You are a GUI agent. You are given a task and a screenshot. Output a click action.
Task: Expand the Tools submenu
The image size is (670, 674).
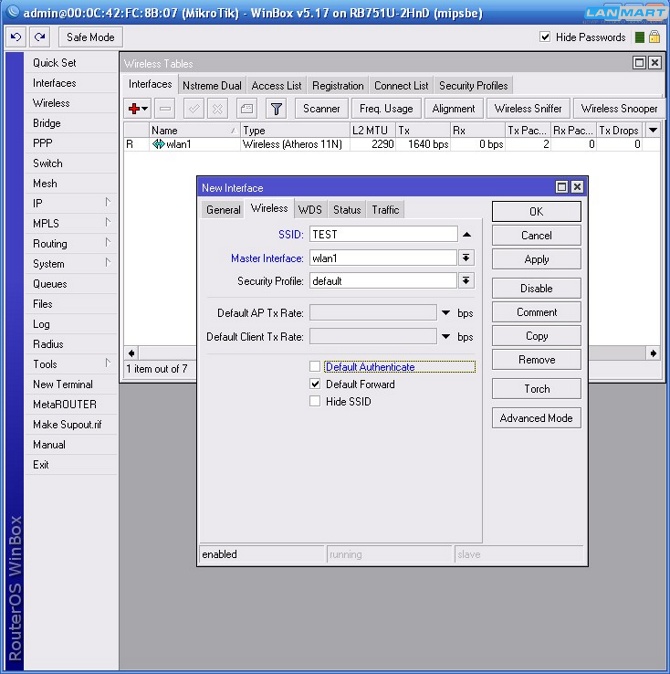[108, 363]
